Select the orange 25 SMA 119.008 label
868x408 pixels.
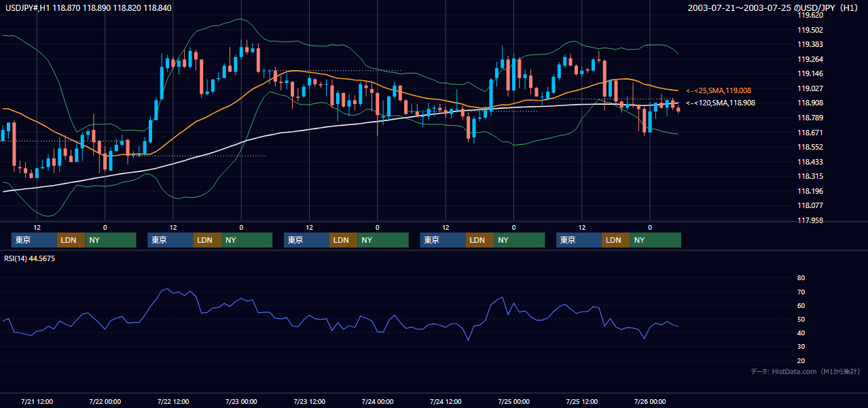click(719, 90)
